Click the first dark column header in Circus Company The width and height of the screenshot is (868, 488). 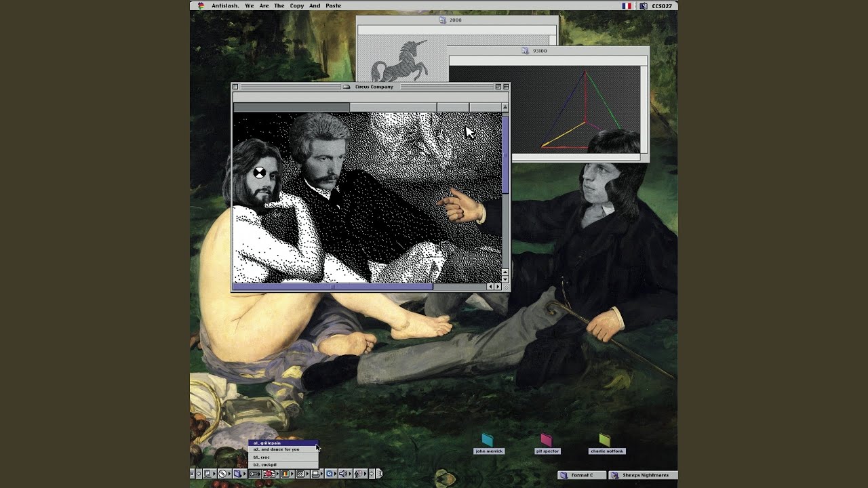292,107
